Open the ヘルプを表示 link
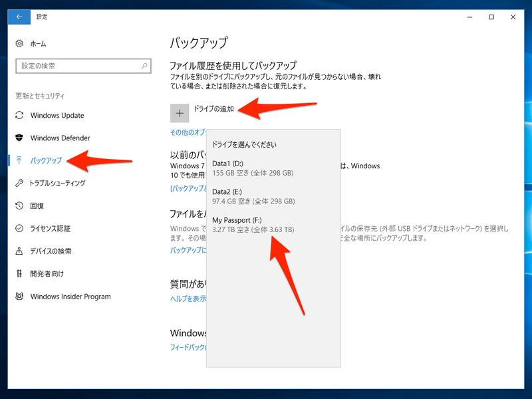 pyautogui.click(x=188, y=299)
